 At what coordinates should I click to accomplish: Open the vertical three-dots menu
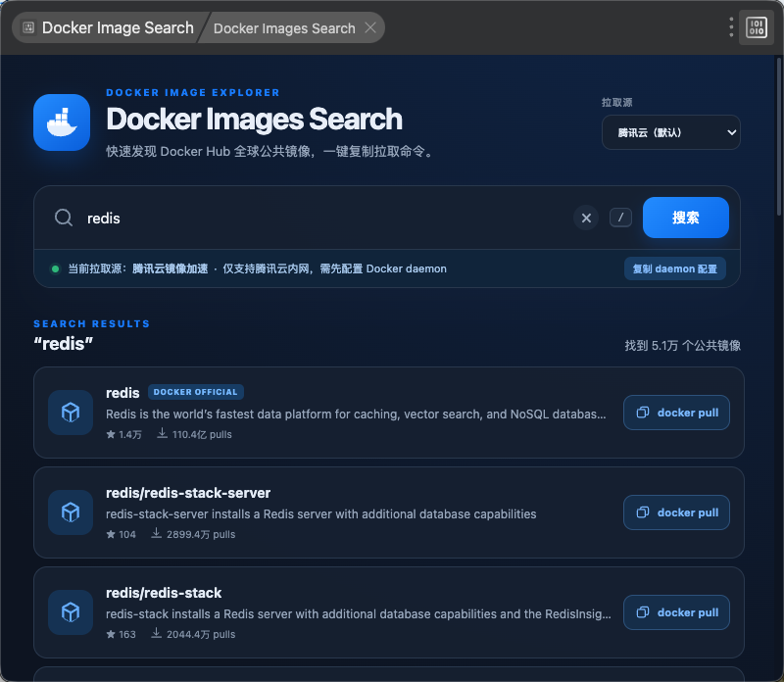coord(731,27)
